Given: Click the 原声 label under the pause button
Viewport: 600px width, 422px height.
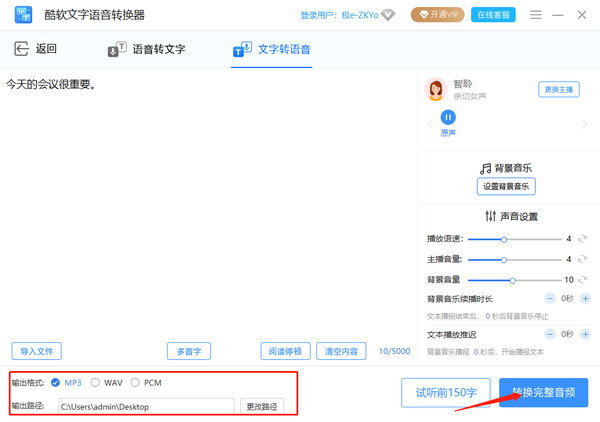Looking at the screenshot, I should 448,133.
